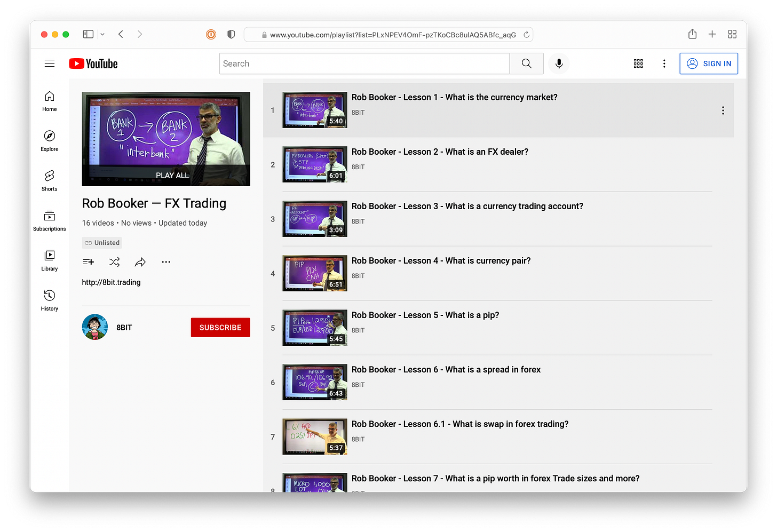Open Lesson 4 currency pair thumbnail

315,273
